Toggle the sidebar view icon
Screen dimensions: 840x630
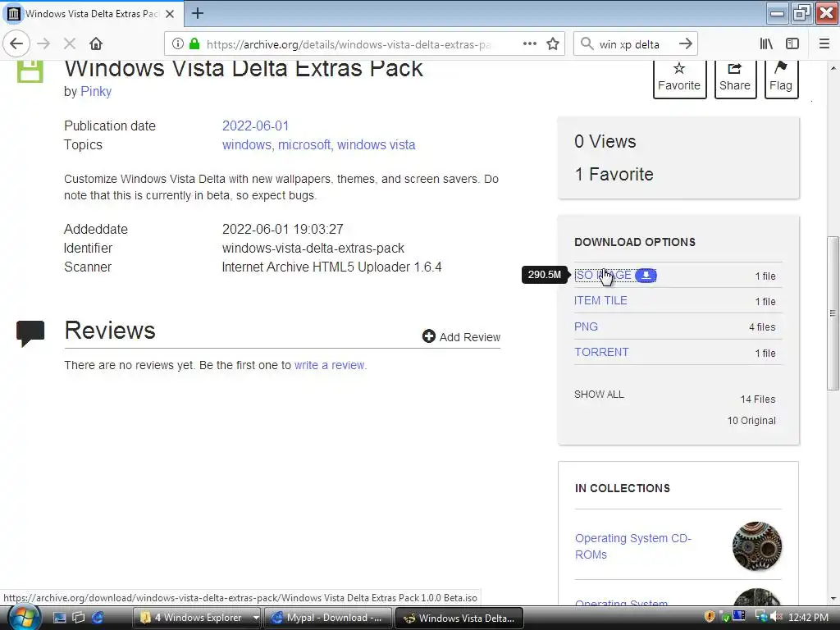(x=792, y=44)
